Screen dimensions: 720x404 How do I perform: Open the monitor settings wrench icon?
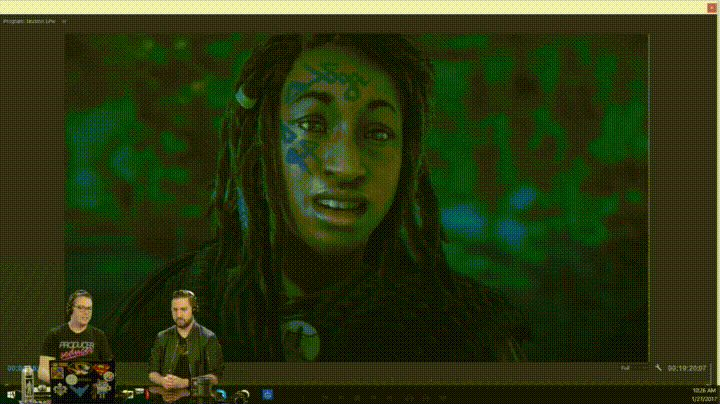658,368
